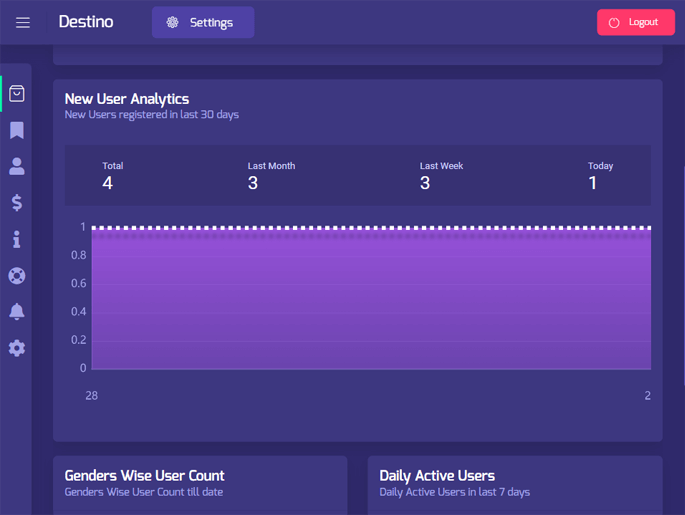This screenshot has height=515, width=685.
Task: Open the info icon in sidebar
Action: coord(17,239)
